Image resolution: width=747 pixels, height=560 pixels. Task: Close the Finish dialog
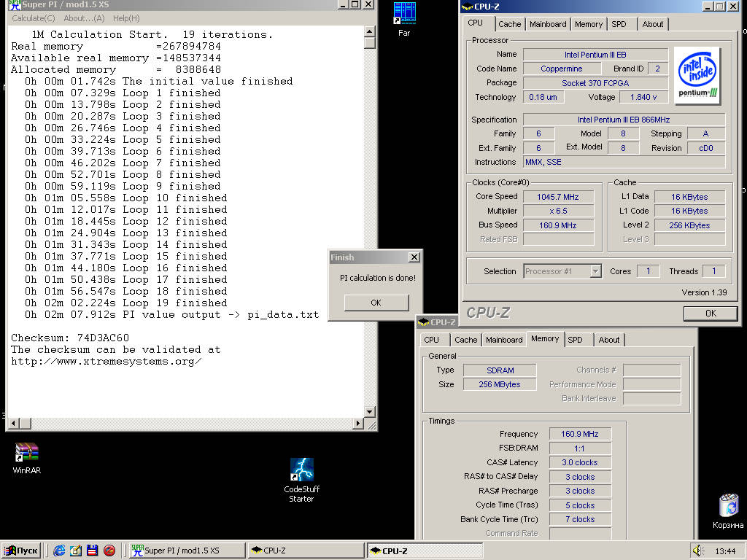coord(414,257)
